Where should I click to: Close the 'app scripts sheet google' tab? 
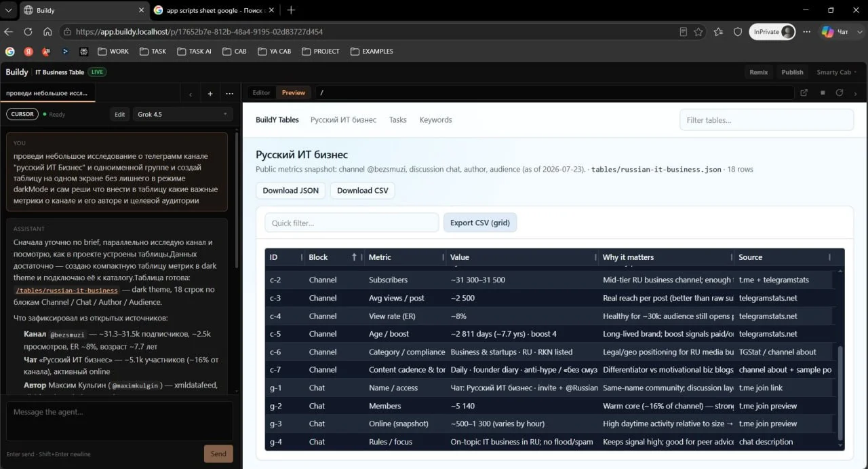click(x=272, y=10)
